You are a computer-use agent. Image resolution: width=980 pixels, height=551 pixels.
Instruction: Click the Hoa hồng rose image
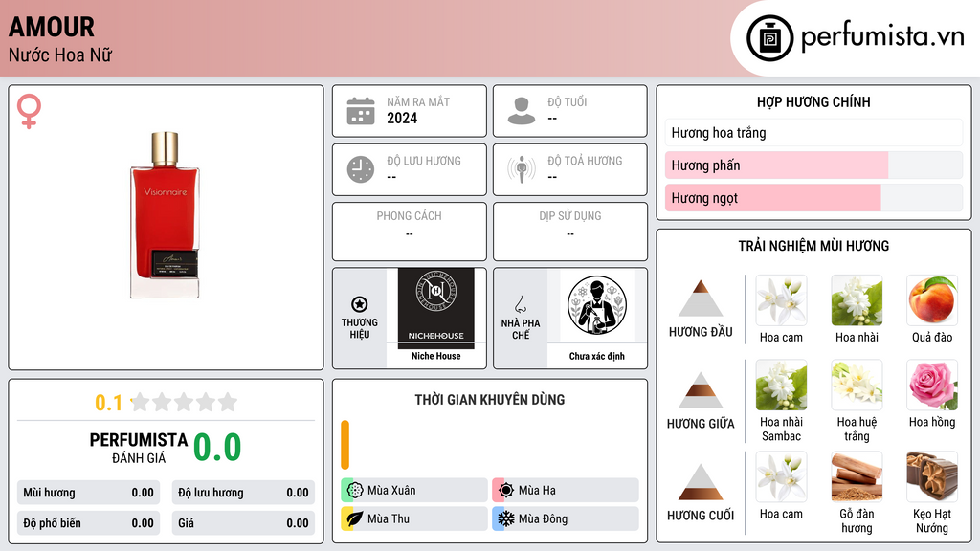(932, 385)
